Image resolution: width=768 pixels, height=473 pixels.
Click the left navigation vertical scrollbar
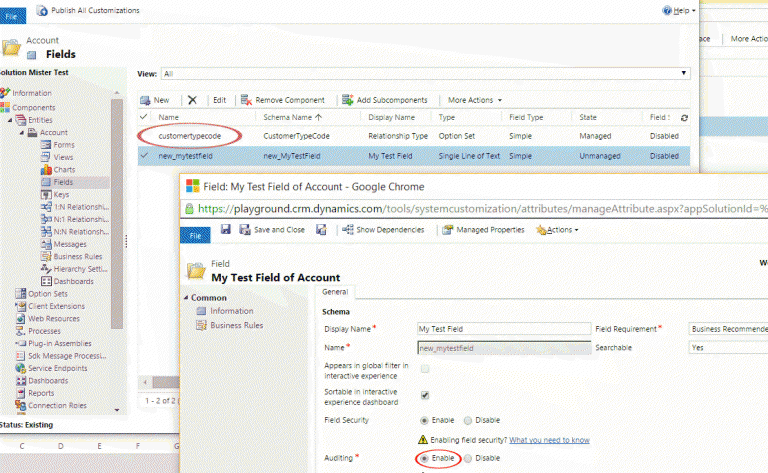[x=117, y=213]
